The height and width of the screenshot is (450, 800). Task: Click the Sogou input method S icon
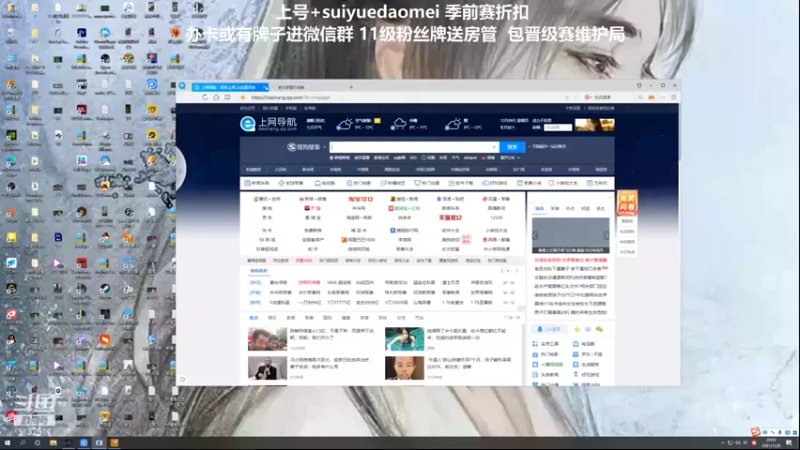[x=756, y=432]
